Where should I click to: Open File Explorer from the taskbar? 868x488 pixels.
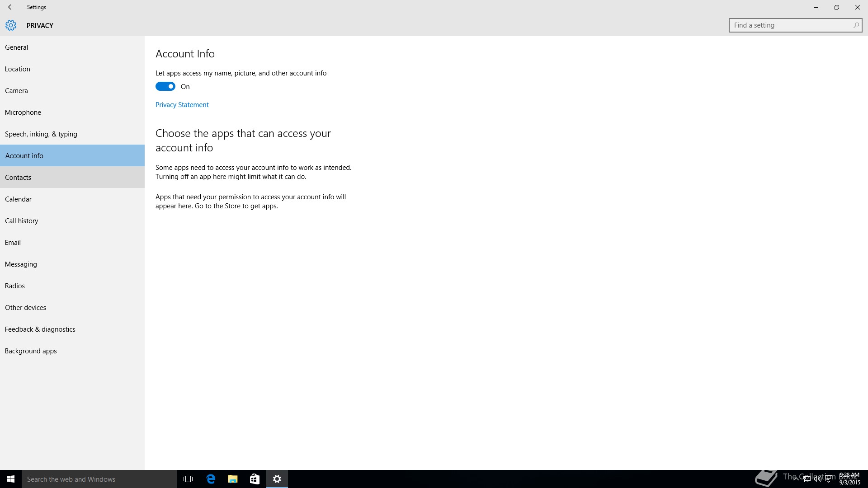tap(233, 479)
